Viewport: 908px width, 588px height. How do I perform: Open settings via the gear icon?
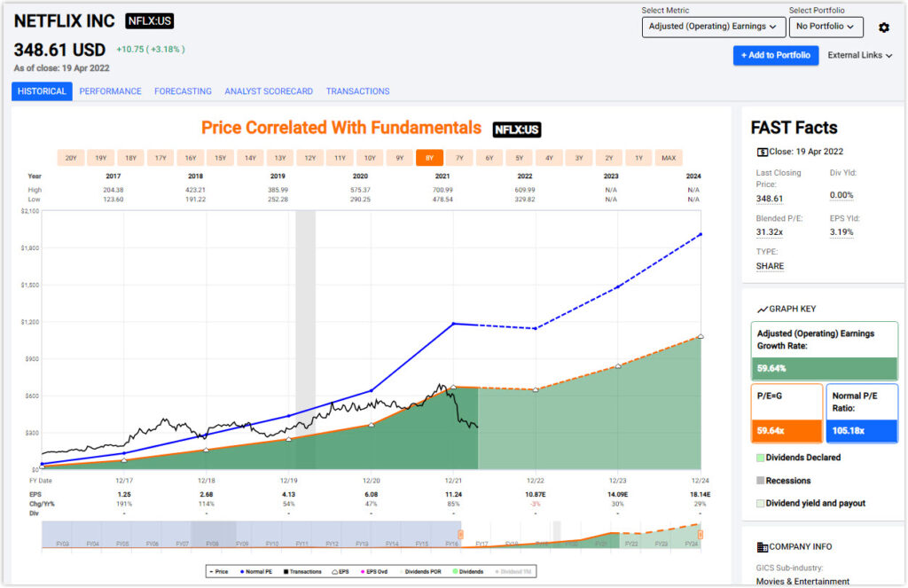883,27
